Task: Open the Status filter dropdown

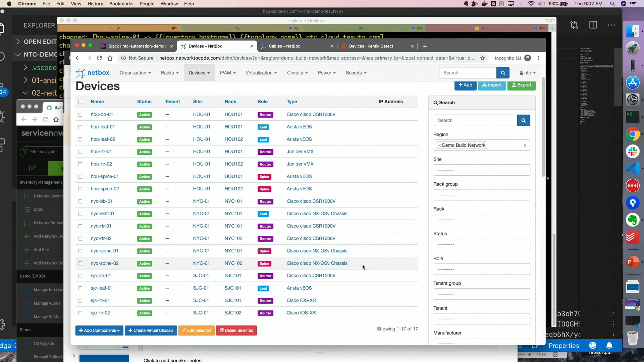Action: click(482, 245)
